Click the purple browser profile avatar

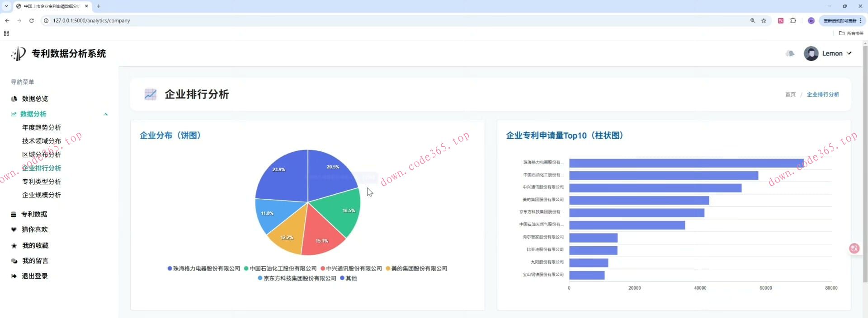[x=811, y=20]
